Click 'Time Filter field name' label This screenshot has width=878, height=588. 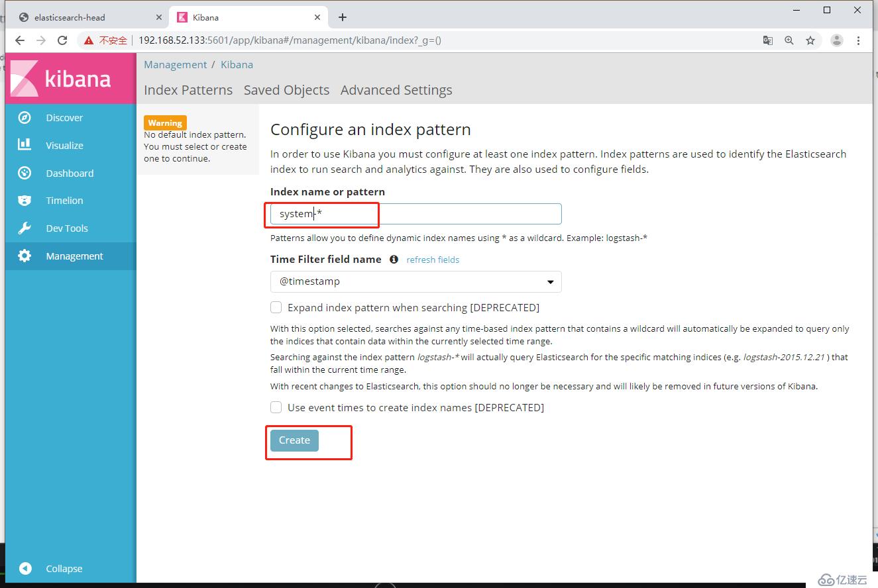coord(326,259)
